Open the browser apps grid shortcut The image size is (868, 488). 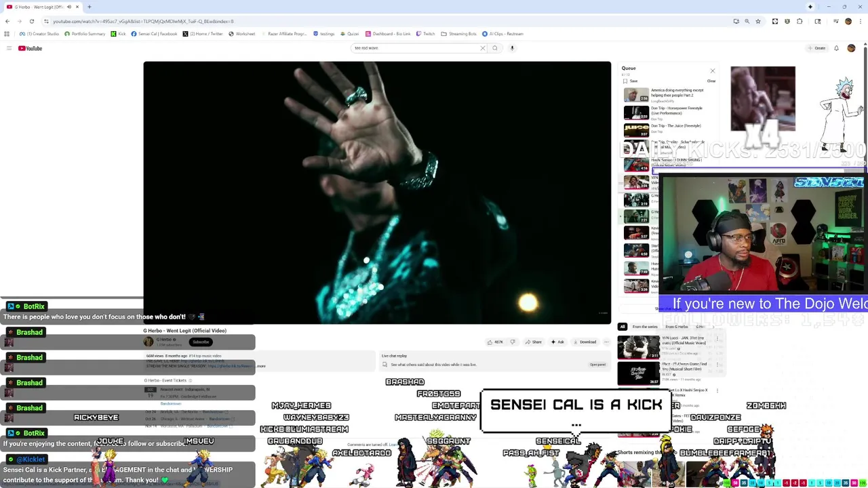pos(7,34)
